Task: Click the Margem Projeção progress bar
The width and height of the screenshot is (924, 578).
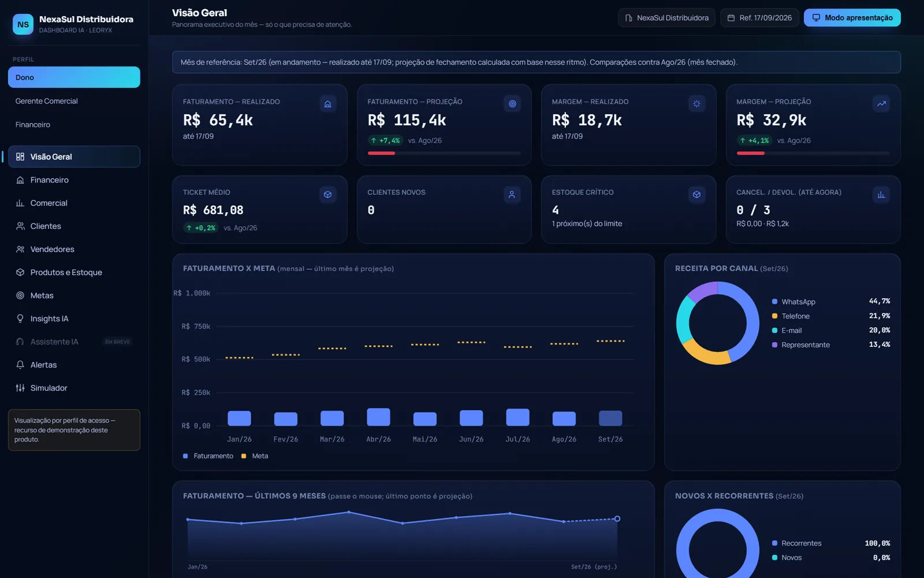Action: tap(813, 153)
